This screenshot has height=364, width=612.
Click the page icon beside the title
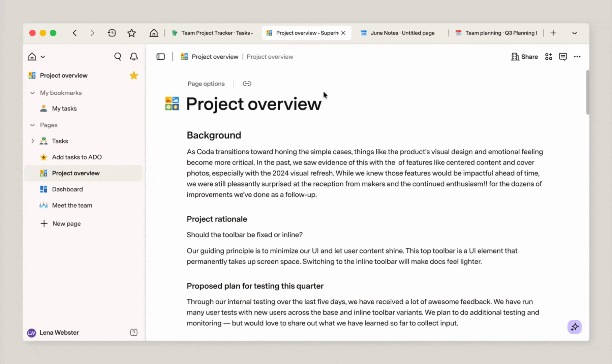click(x=172, y=103)
